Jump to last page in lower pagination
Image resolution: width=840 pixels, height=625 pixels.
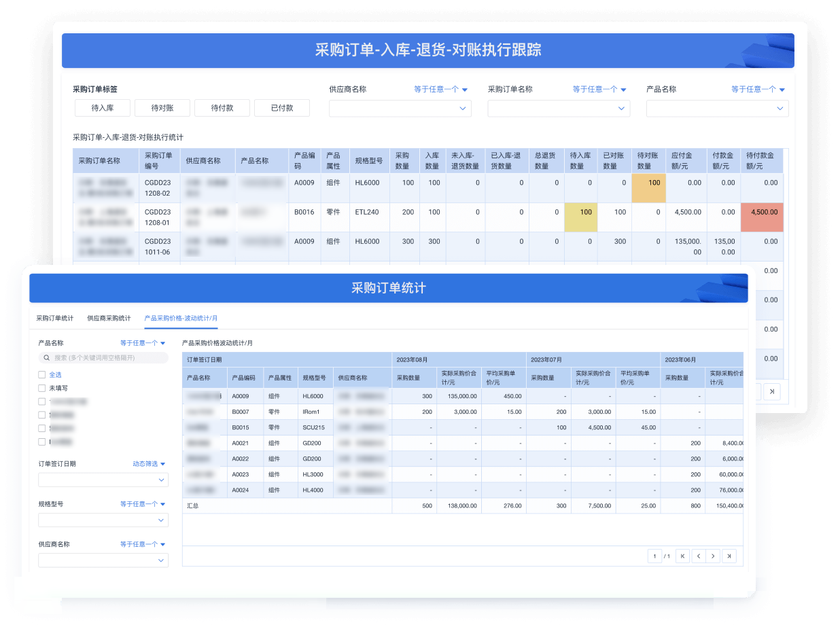(729, 556)
